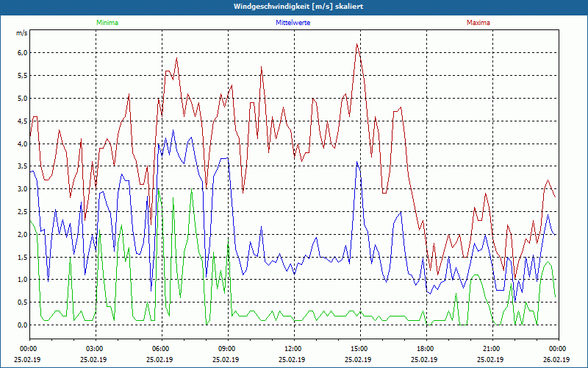Viewport: 588px width, 368px height.
Task: Click the 3,5 y-axis value
Action: [23, 166]
